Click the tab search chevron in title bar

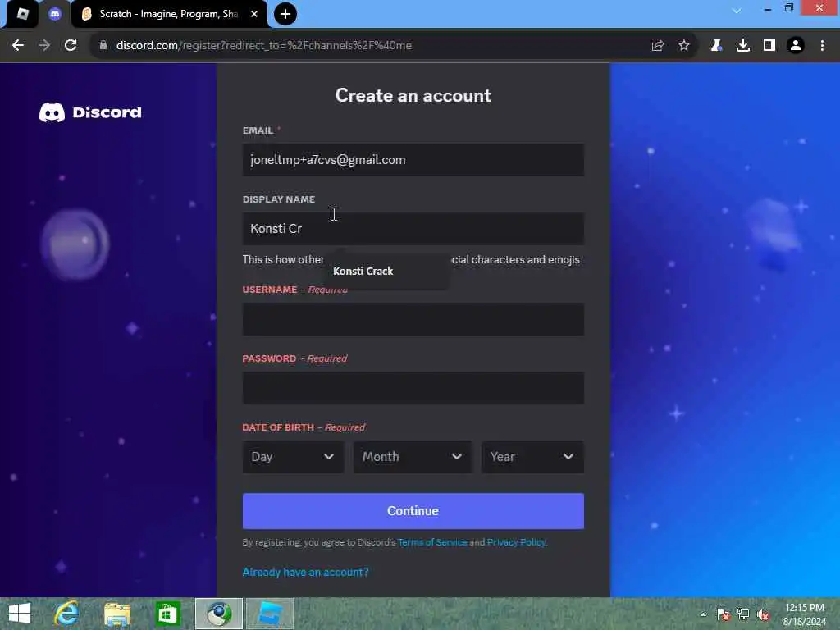[x=737, y=10]
